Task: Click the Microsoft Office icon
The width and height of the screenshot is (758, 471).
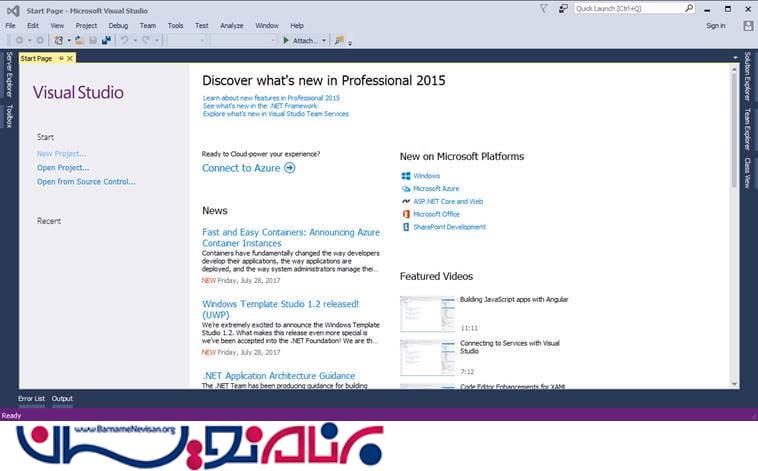Action: 406,214
